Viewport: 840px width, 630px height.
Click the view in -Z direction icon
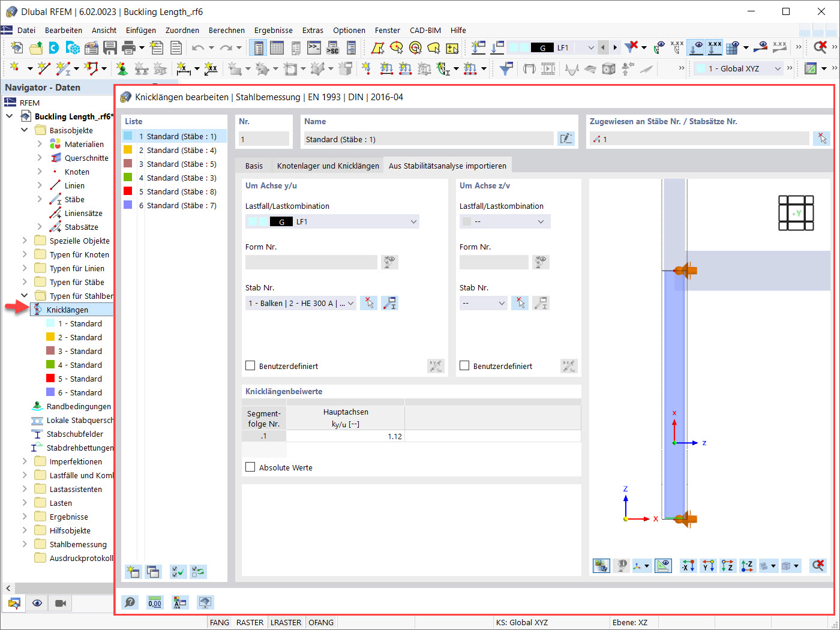click(x=747, y=565)
